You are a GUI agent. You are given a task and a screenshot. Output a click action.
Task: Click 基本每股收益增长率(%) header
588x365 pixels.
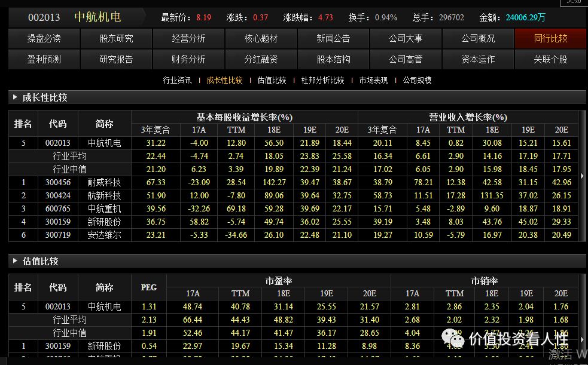coord(245,117)
